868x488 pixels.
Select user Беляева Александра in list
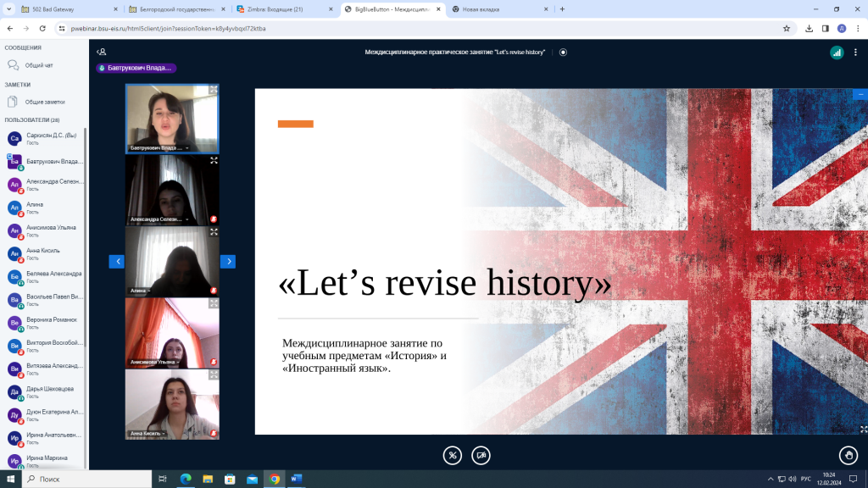[43, 277]
